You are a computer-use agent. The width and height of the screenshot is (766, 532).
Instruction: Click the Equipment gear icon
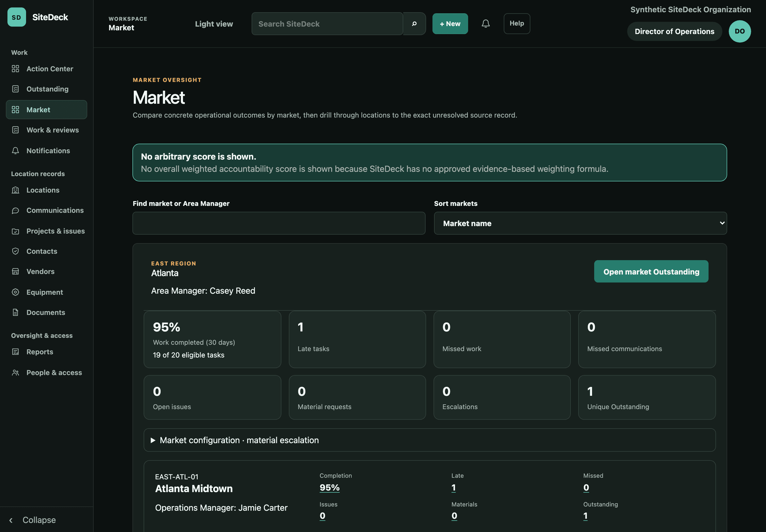(x=15, y=292)
